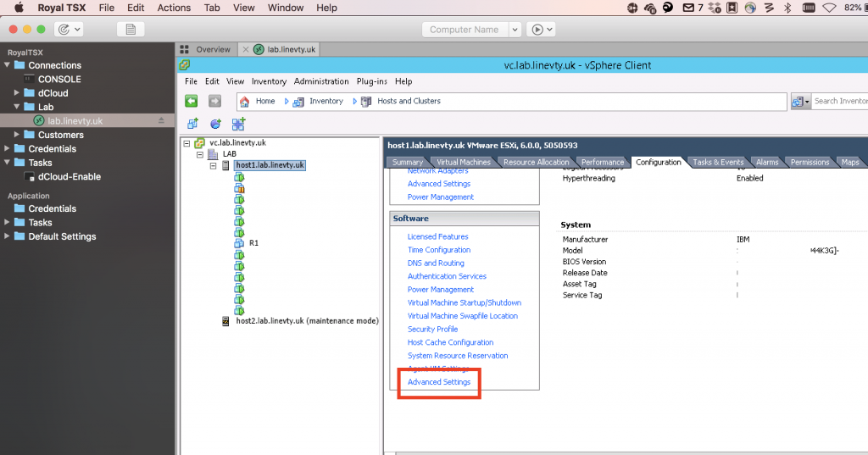Image resolution: width=868 pixels, height=455 pixels.
Task: Click the Apple menu icon
Action: point(19,8)
